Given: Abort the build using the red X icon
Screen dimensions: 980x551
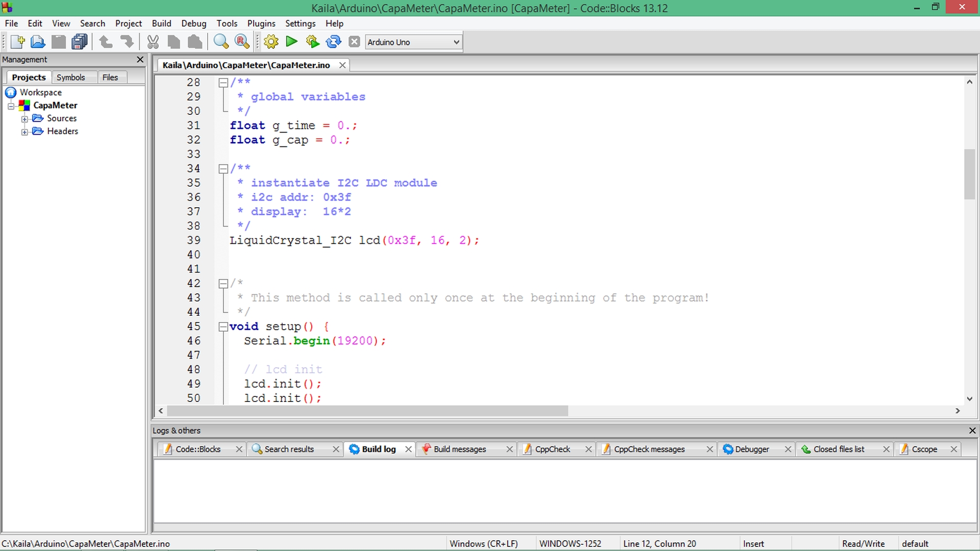Looking at the screenshot, I should (354, 42).
